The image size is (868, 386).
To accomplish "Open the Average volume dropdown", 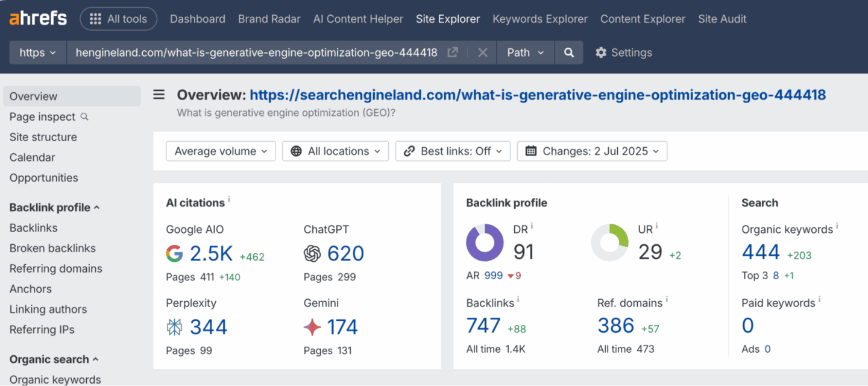I will [x=221, y=151].
